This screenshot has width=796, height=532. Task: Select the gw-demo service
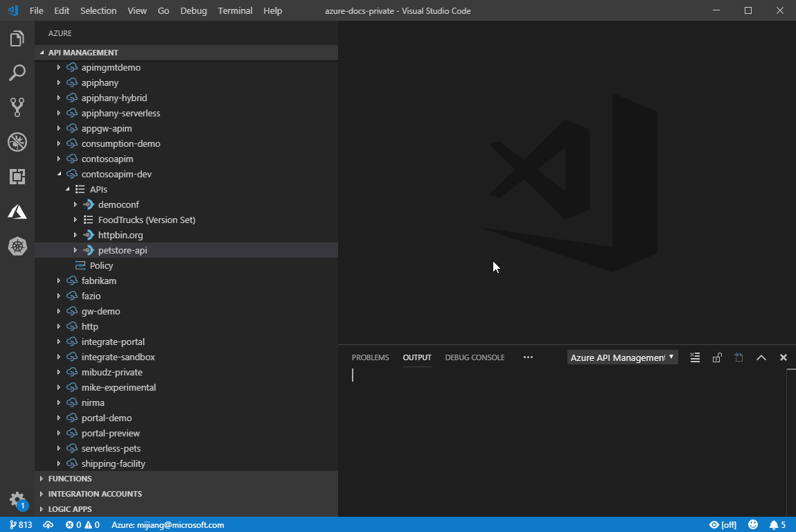pyautogui.click(x=186, y=311)
